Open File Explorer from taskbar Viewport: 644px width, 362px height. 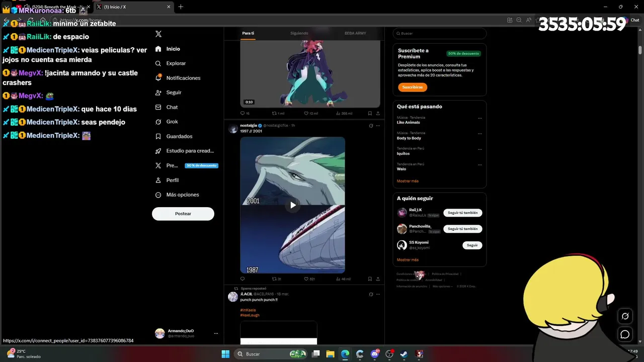[x=330, y=354]
